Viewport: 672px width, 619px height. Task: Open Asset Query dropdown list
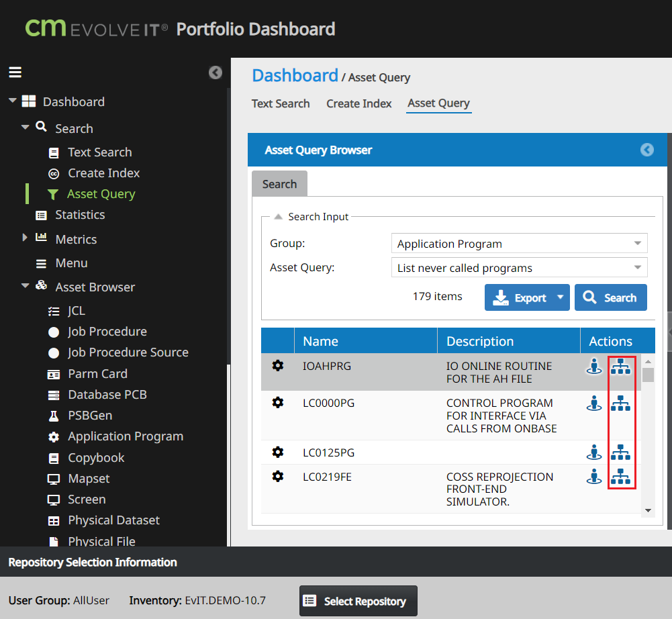[x=519, y=267]
